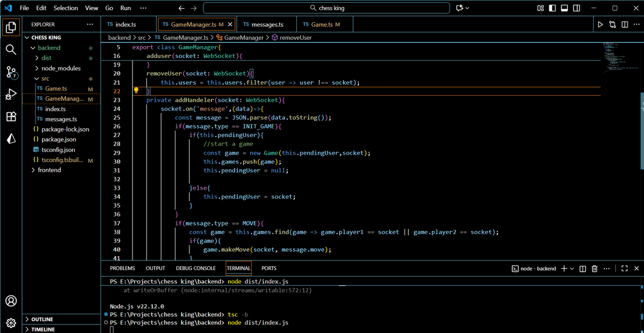This screenshot has width=644, height=333.
Task: Open Source Control view with pending badge
Action: [x=11, y=72]
